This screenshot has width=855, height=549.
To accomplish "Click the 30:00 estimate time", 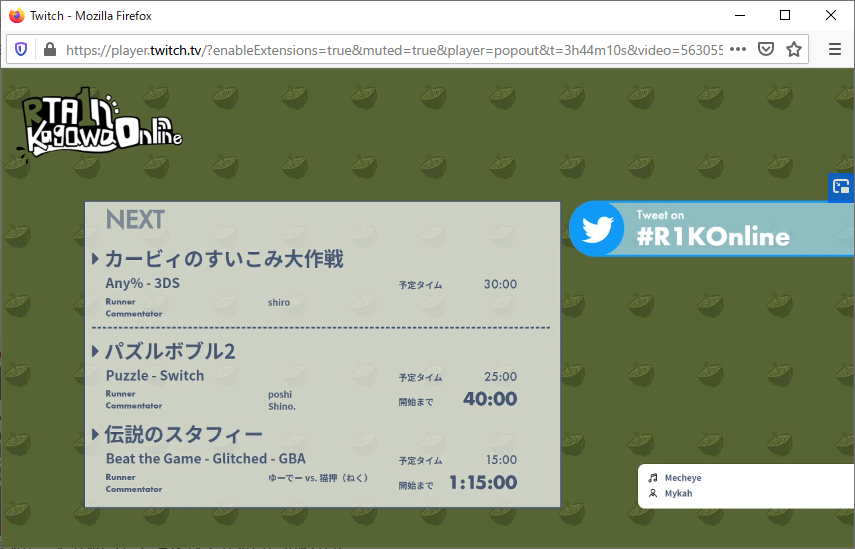I will pyautogui.click(x=500, y=284).
